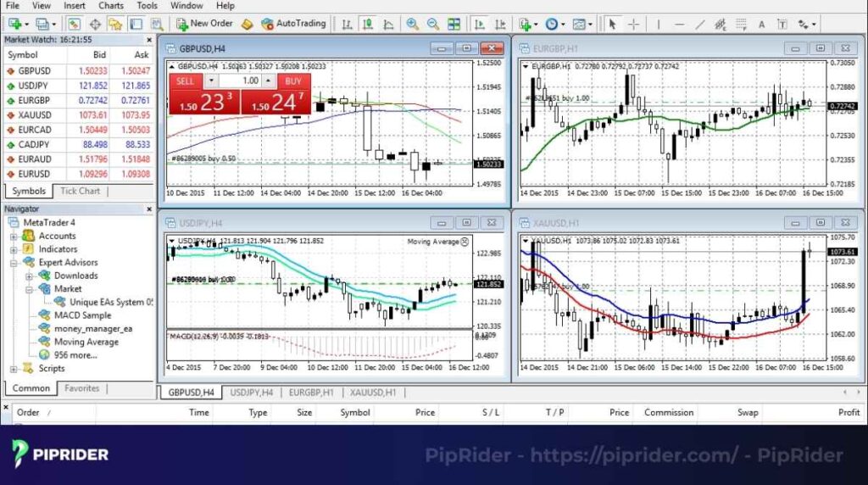The width and height of the screenshot is (868, 485).
Task: Open the Arrows objects icon
Action: [x=804, y=24]
